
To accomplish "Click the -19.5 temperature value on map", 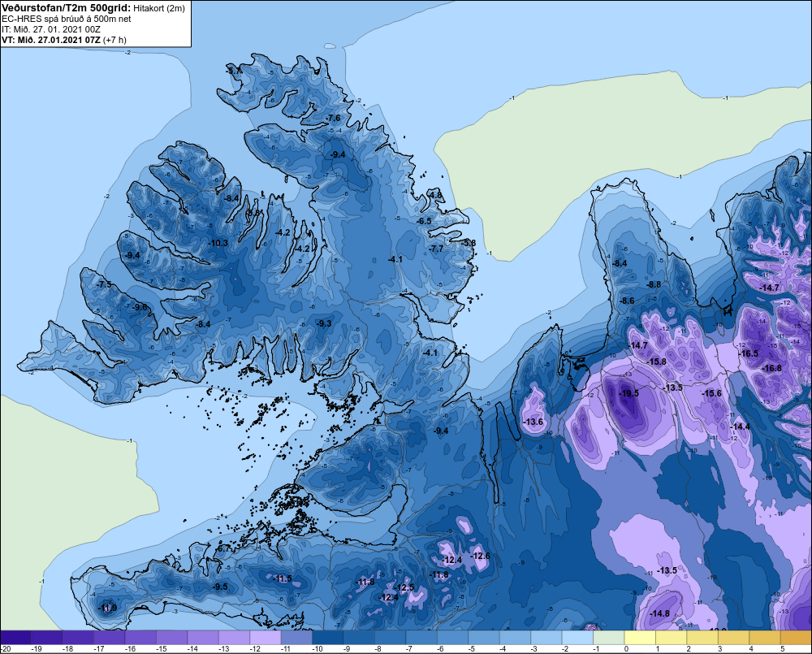I will [628, 393].
